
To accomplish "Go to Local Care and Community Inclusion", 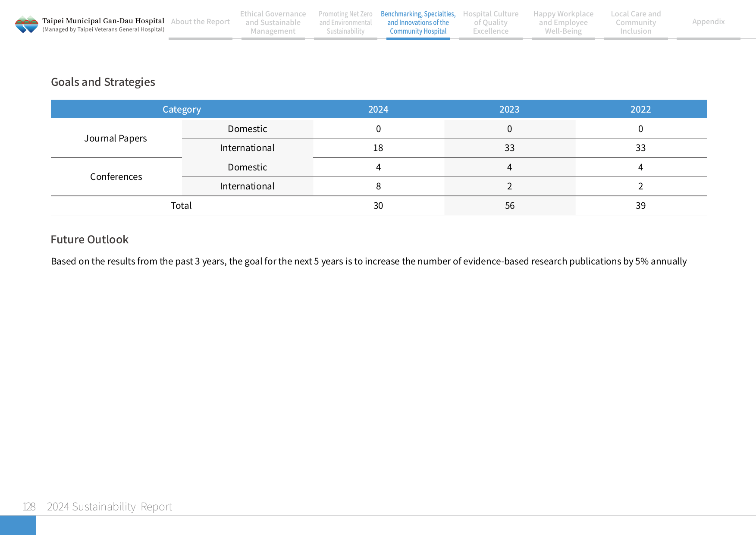I will [x=636, y=22].
